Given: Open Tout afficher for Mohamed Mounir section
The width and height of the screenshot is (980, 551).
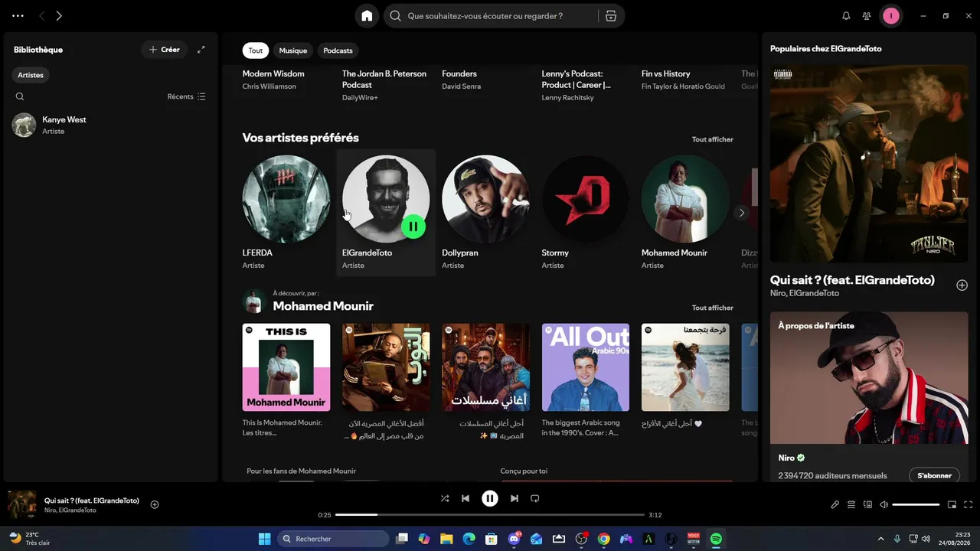Looking at the screenshot, I should 713,308.
